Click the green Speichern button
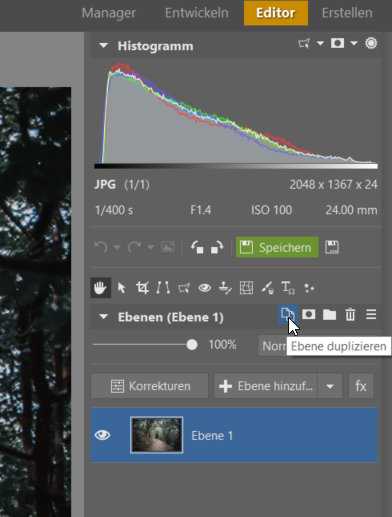 (x=277, y=247)
